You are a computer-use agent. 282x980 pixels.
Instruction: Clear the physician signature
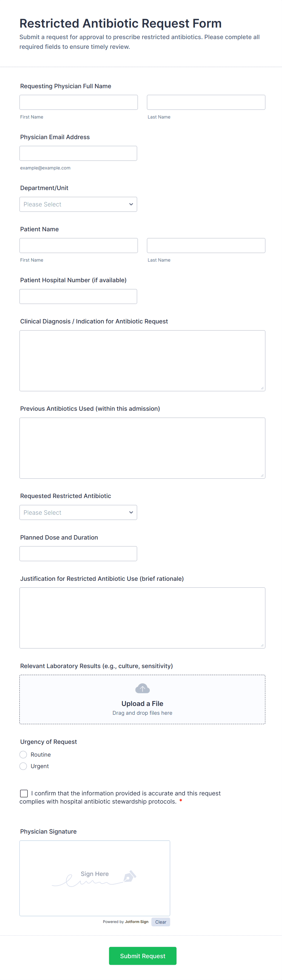click(160, 922)
